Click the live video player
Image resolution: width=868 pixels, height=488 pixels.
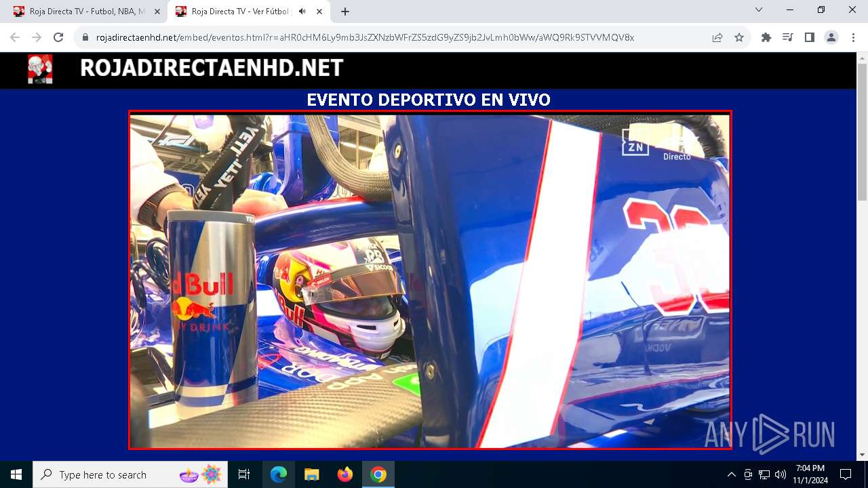tap(430, 280)
